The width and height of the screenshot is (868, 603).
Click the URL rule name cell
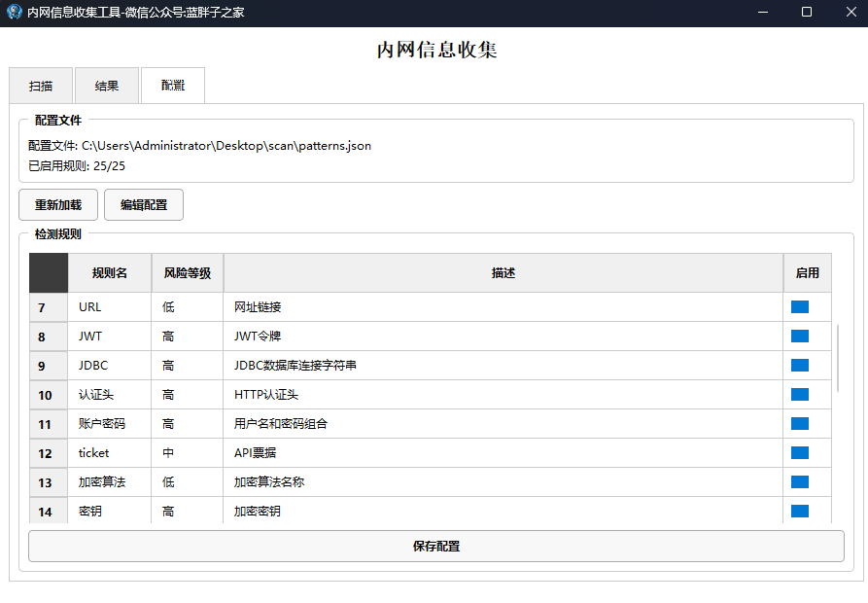click(110, 307)
